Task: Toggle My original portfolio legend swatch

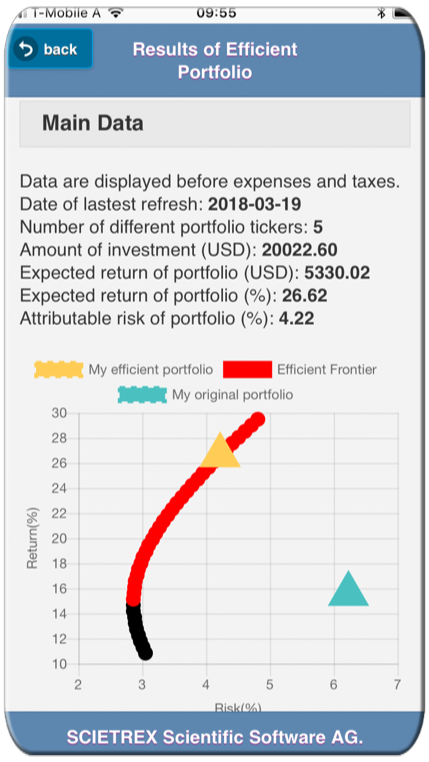Action: tap(142, 395)
